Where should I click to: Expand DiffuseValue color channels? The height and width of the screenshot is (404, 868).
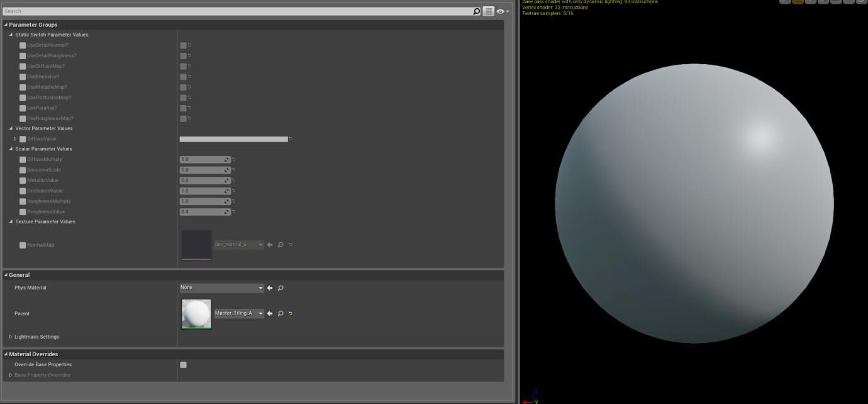[x=15, y=139]
